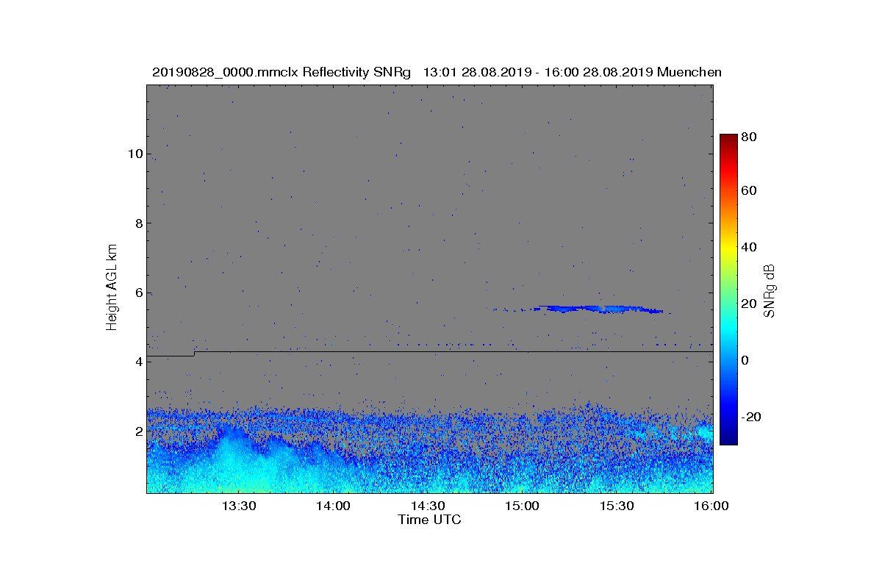Click the 16:00 time tick label
Viewport: 882px width, 588px height.
711,506
